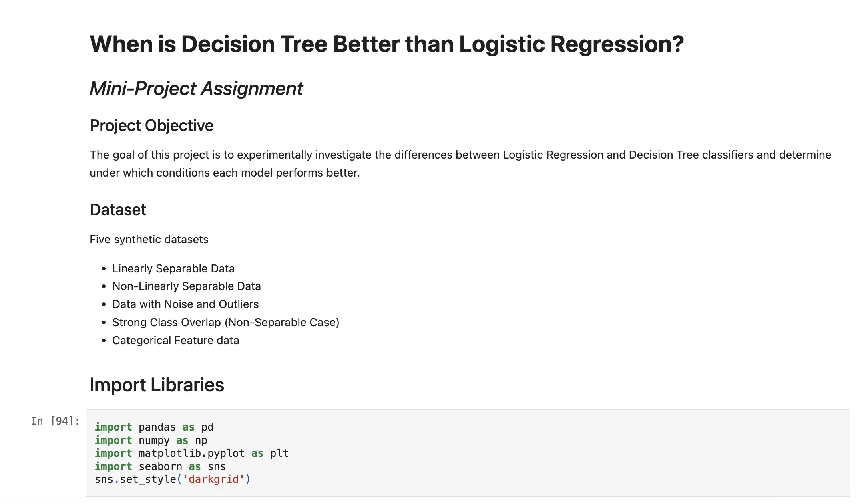Click the Dataset heading
The image size is (868, 504).
click(118, 210)
